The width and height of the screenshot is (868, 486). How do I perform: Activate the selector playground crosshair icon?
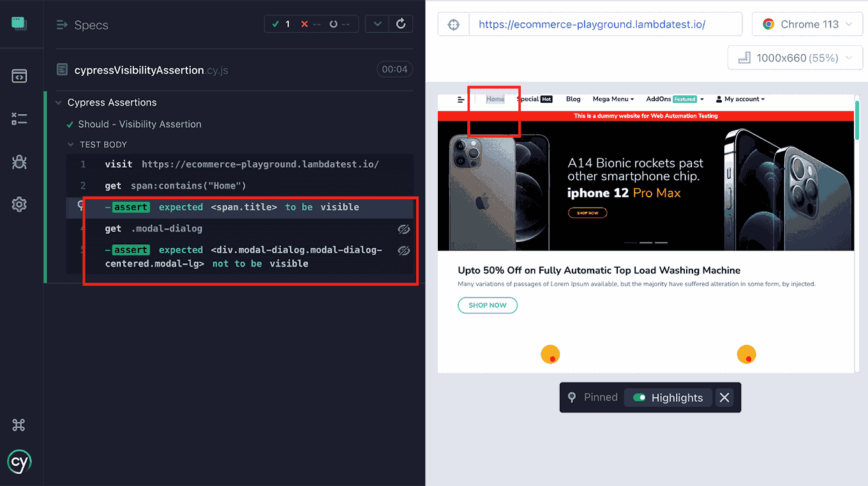pyautogui.click(x=453, y=24)
